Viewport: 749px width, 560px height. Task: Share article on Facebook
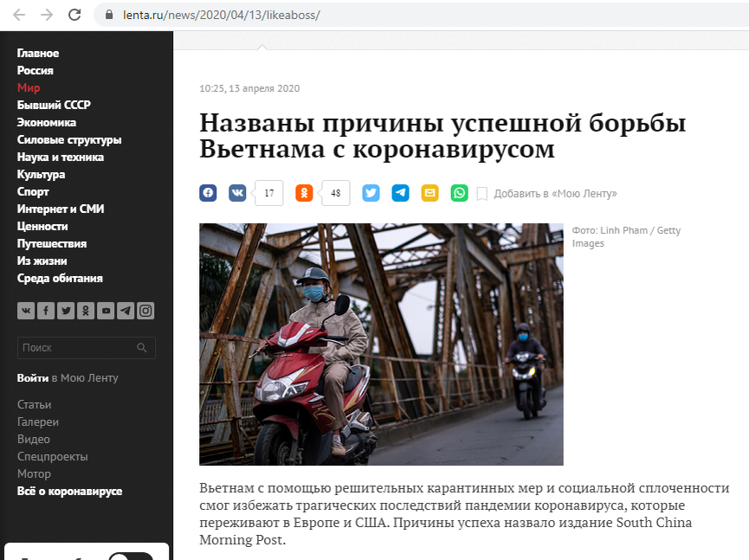coord(208,193)
